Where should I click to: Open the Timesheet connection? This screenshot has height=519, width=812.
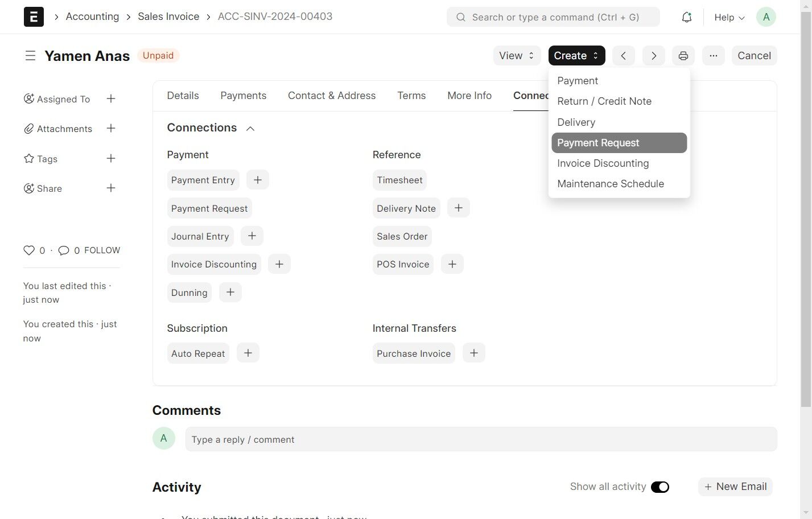click(399, 180)
